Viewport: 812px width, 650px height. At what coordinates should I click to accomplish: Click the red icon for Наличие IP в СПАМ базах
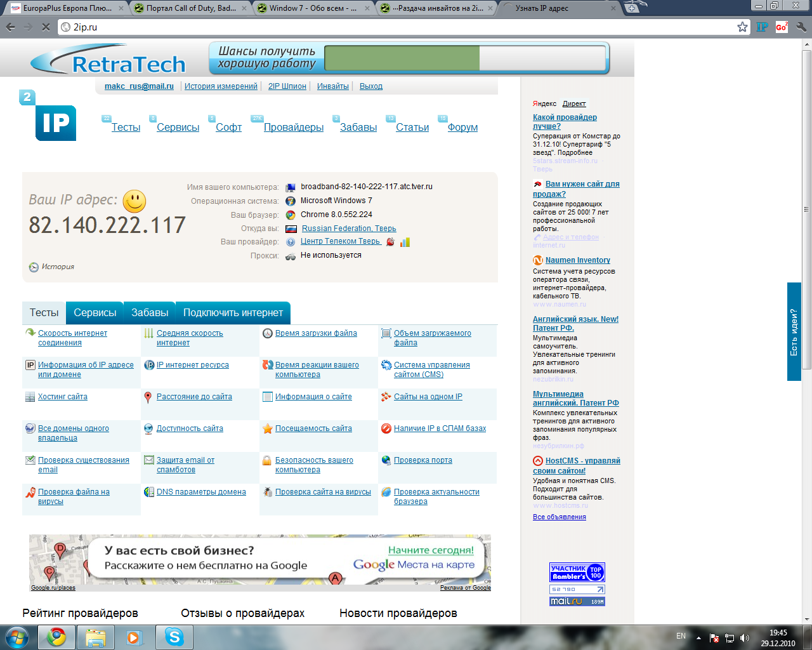pyautogui.click(x=386, y=428)
